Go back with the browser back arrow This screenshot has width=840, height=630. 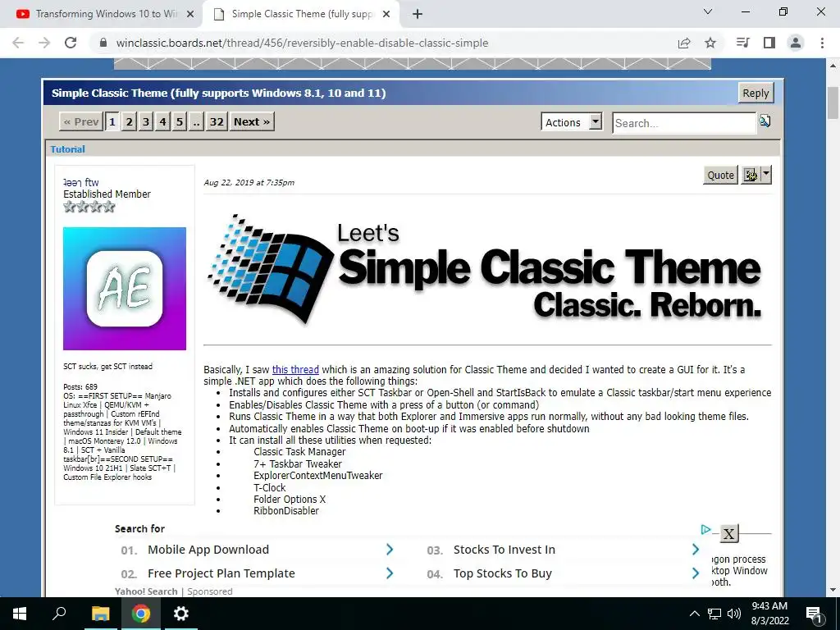tap(18, 43)
